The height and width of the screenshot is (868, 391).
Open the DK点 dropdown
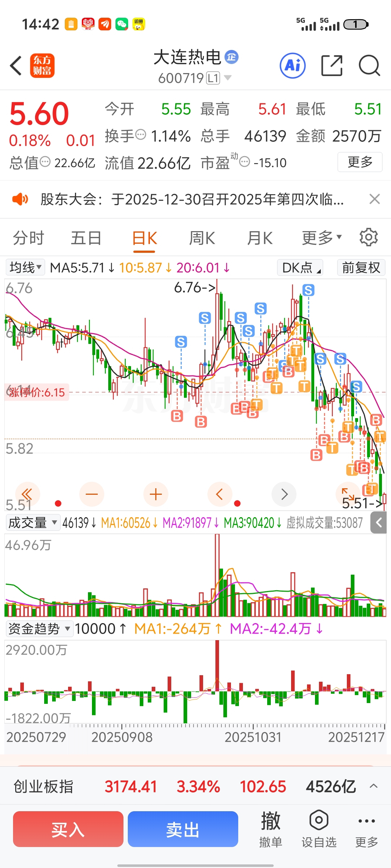[300, 268]
